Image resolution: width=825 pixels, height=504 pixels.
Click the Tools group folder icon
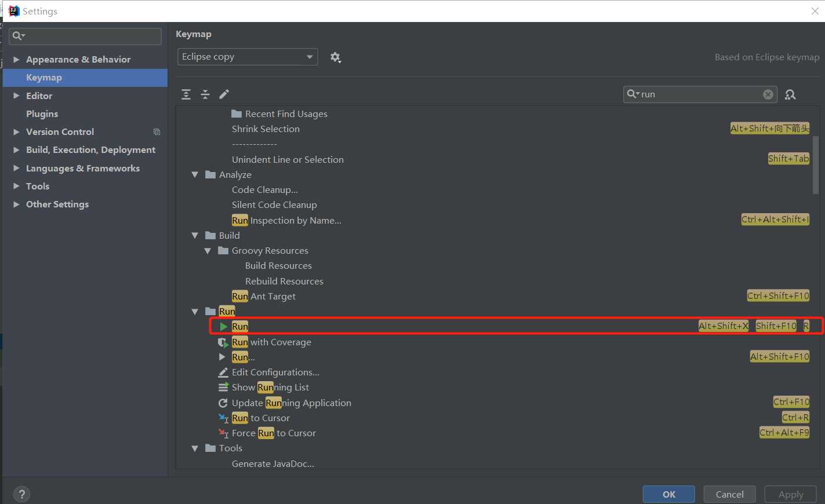210,448
